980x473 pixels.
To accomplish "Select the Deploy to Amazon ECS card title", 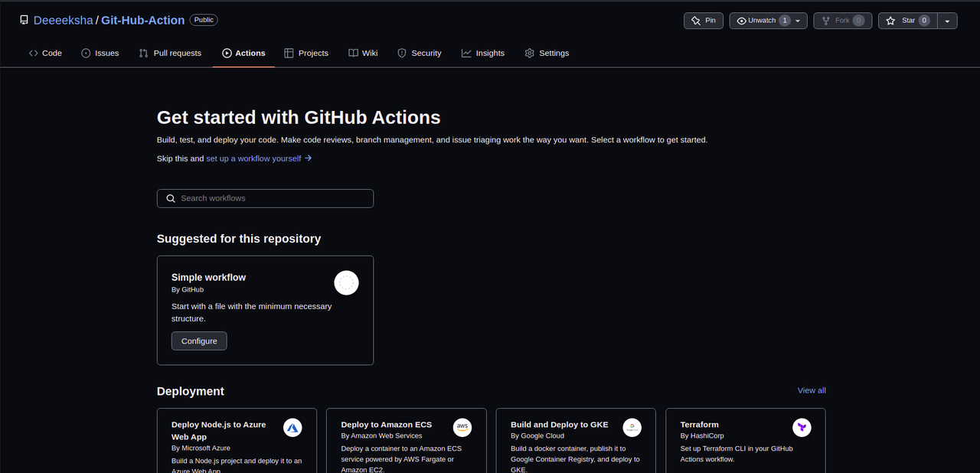I will pos(387,424).
